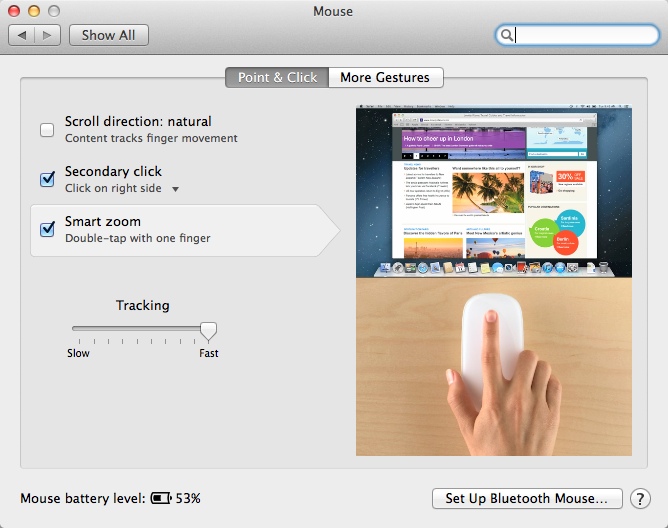This screenshot has width=668, height=528.
Task: Click the Tracking speed slider thumb
Action: tap(208, 331)
